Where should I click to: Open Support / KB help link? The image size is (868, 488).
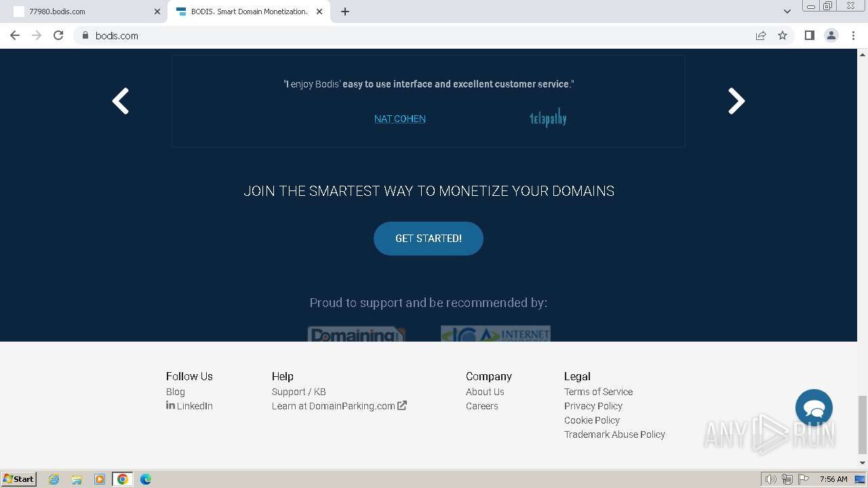pos(299,392)
